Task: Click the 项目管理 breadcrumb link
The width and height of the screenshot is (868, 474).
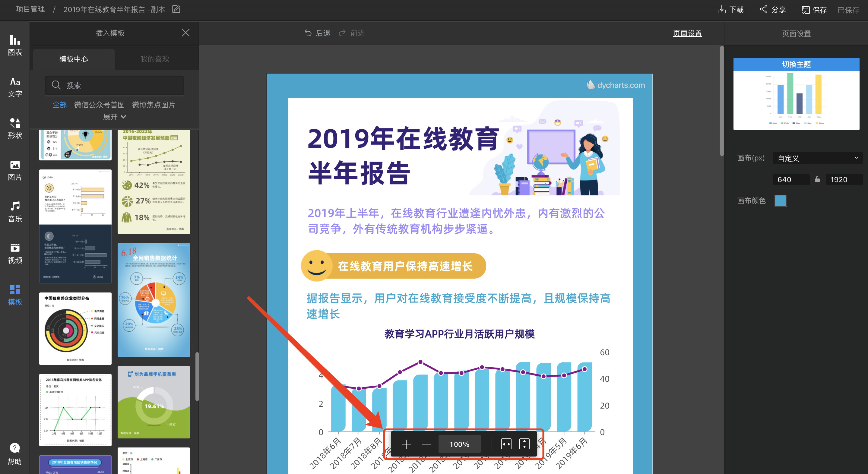Action: click(30, 9)
